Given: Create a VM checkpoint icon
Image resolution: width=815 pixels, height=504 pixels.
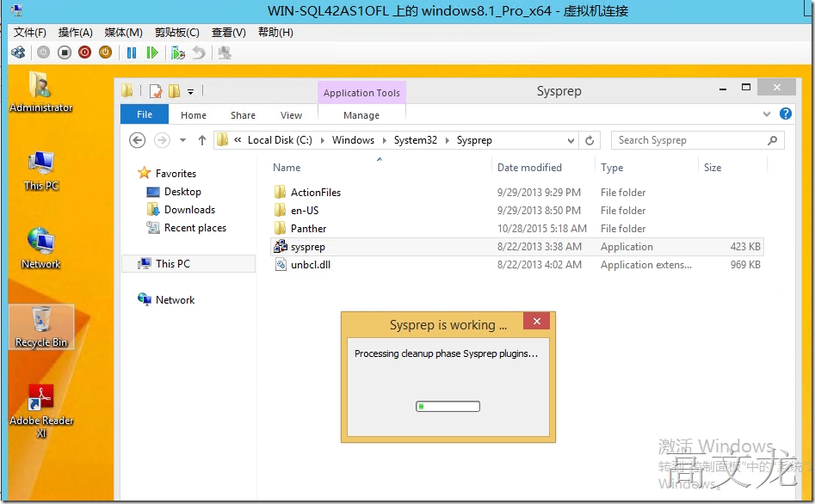Looking at the screenshot, I should 178,52.
